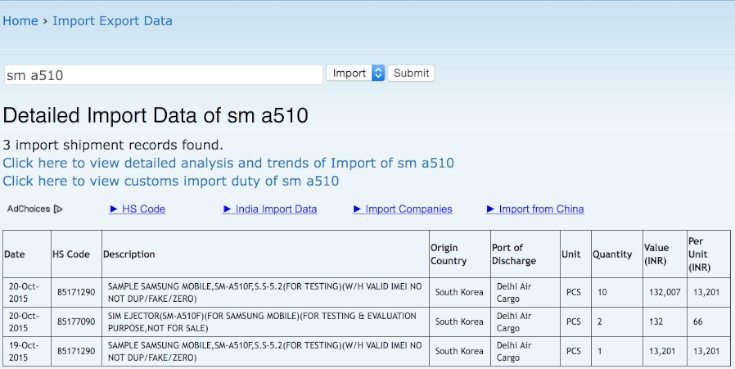Screen dimensions: 735x369
Task: Click the 3 import shipment records found text
Action: coord(113,145)
